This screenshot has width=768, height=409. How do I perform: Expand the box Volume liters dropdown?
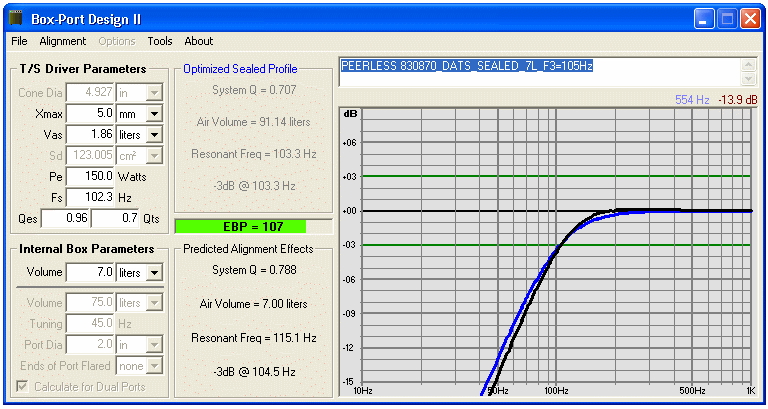coord(154,273)
